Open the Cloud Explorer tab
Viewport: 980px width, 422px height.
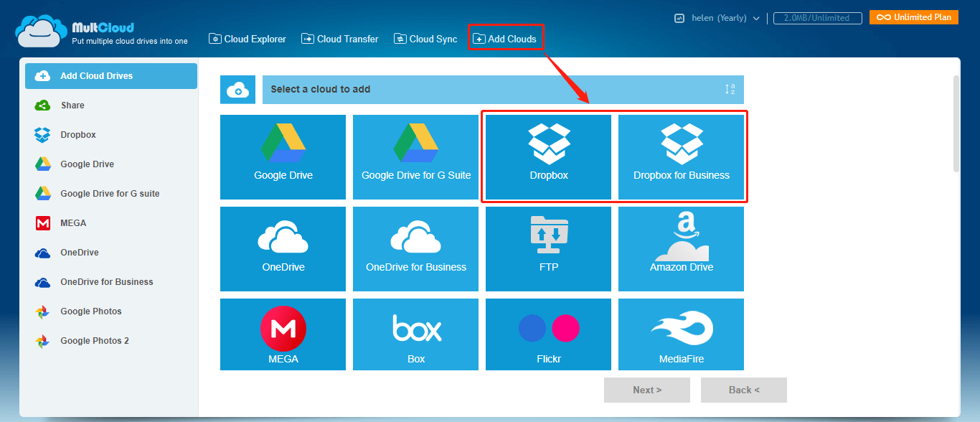(x=248, y=39)
